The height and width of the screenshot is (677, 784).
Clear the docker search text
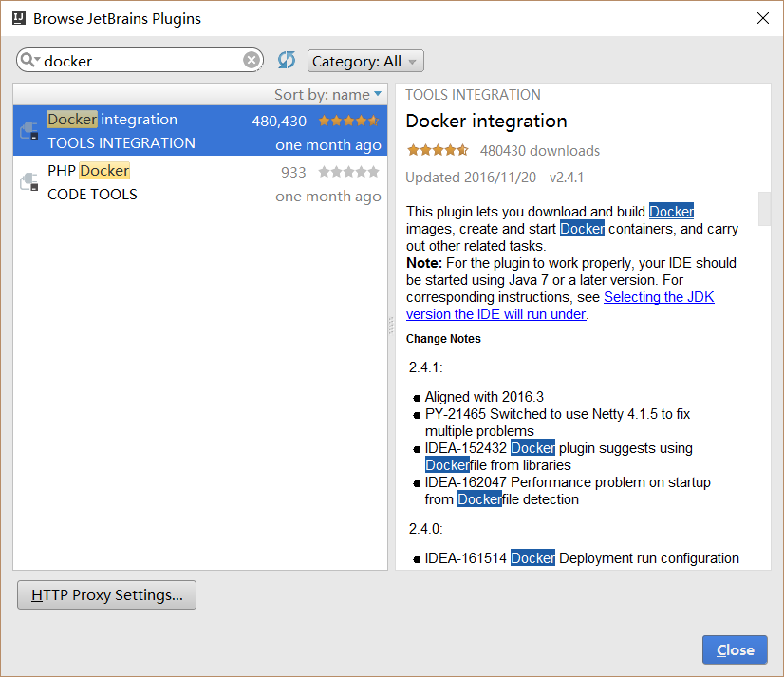[x=251, y=61]
